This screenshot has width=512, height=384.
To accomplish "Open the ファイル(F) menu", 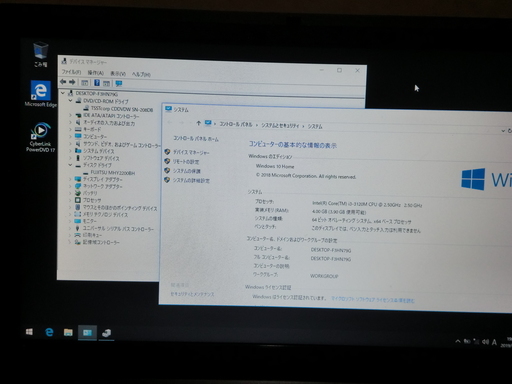I will tap(71, 72).
